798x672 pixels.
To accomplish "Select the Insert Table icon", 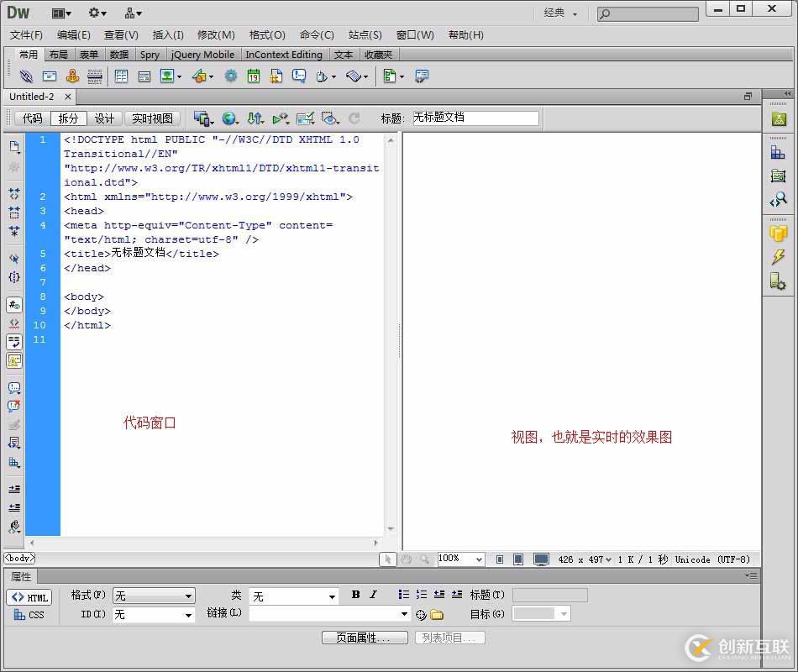I will pos(122,76).
